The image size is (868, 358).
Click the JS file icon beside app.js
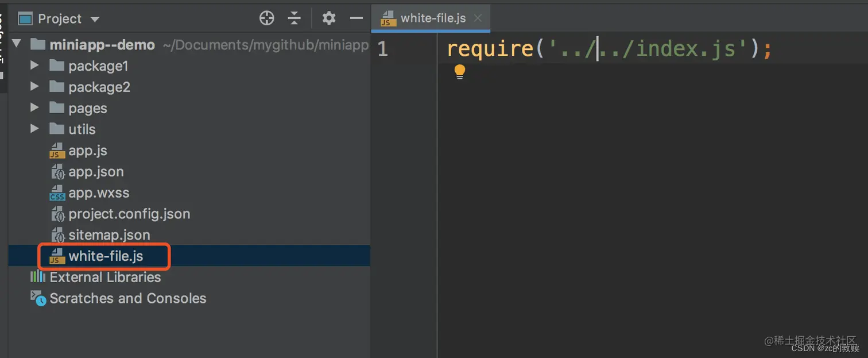(57, 151)
